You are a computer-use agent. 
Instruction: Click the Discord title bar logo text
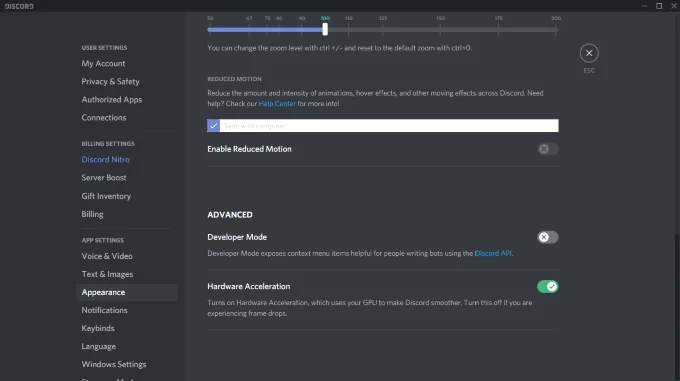click(19, 6)
